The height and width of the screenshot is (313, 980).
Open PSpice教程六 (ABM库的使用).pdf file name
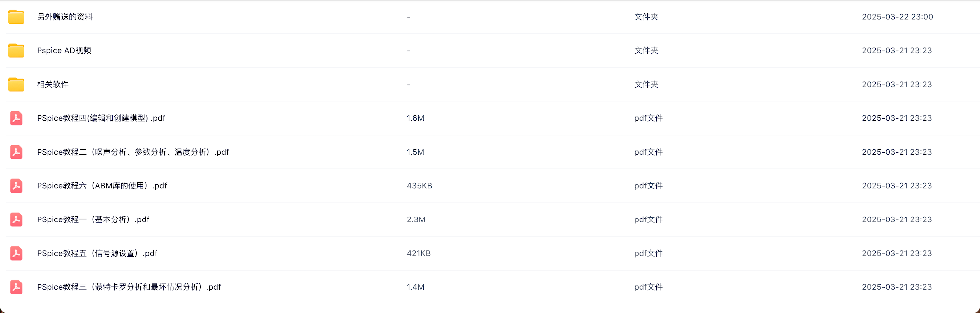click(102, 186)
